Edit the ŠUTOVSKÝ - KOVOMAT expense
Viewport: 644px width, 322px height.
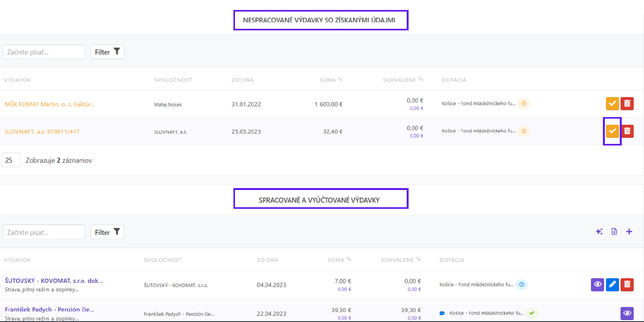point(612,284)
